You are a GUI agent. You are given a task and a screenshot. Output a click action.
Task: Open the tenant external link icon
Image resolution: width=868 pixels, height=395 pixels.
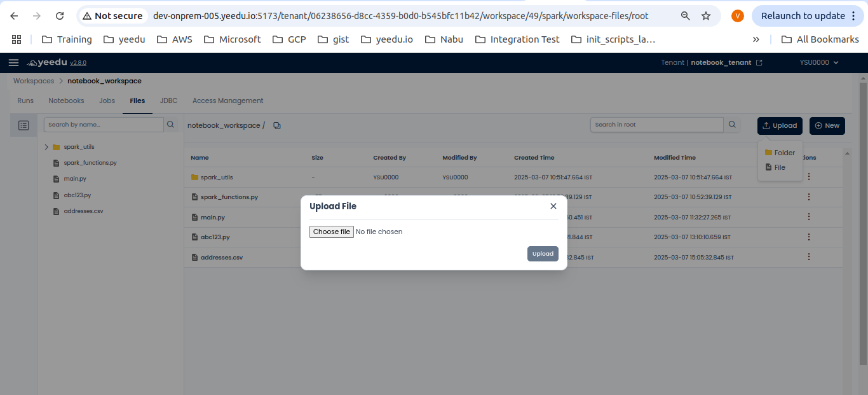click(x=759, y=62)
